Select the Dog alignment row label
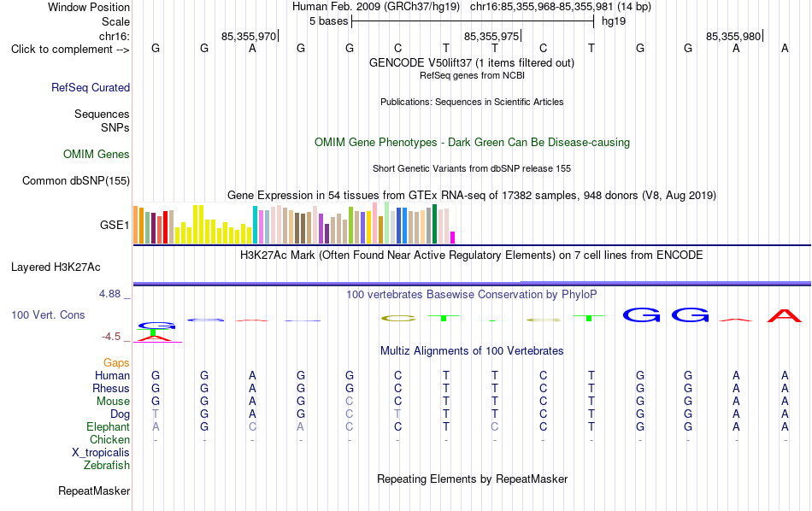The width and height of the screenshot is (812, 511). pos(121,414)
